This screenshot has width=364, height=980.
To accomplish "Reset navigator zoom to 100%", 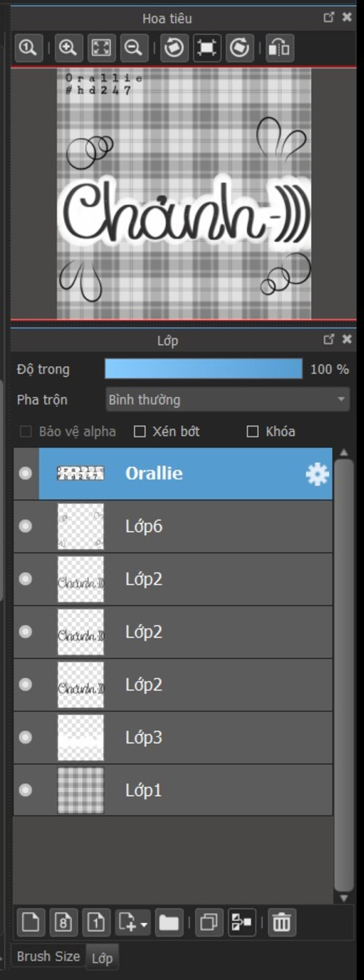I will point(28,48).
